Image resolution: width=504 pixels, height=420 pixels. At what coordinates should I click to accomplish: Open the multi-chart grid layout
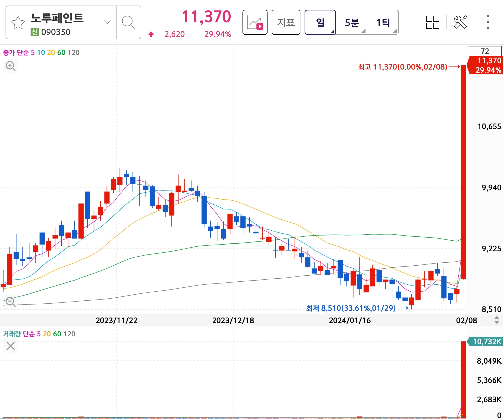pos(433,22)
